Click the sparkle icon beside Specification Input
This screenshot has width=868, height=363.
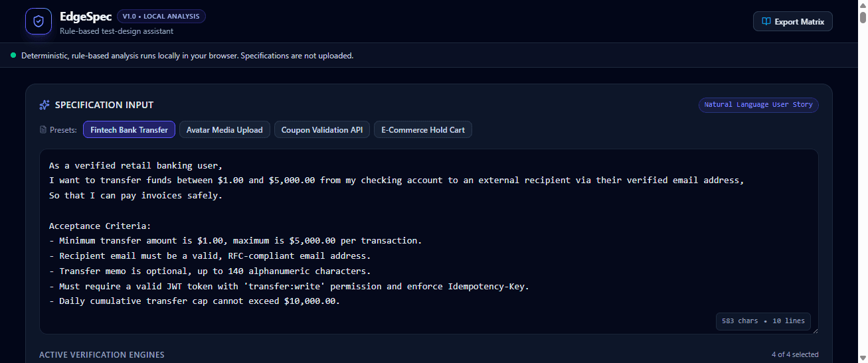[44, 105]
